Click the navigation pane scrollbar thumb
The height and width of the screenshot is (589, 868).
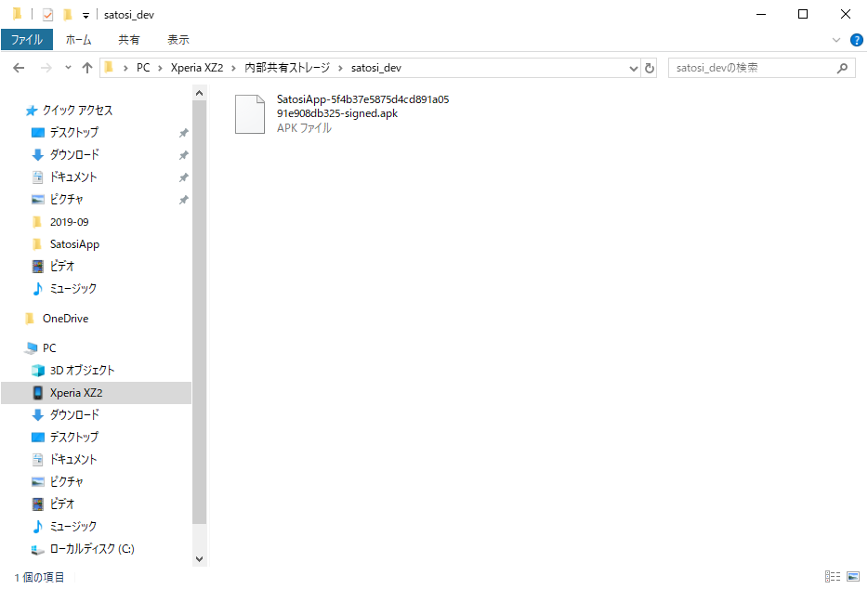(x=199, y=311)
